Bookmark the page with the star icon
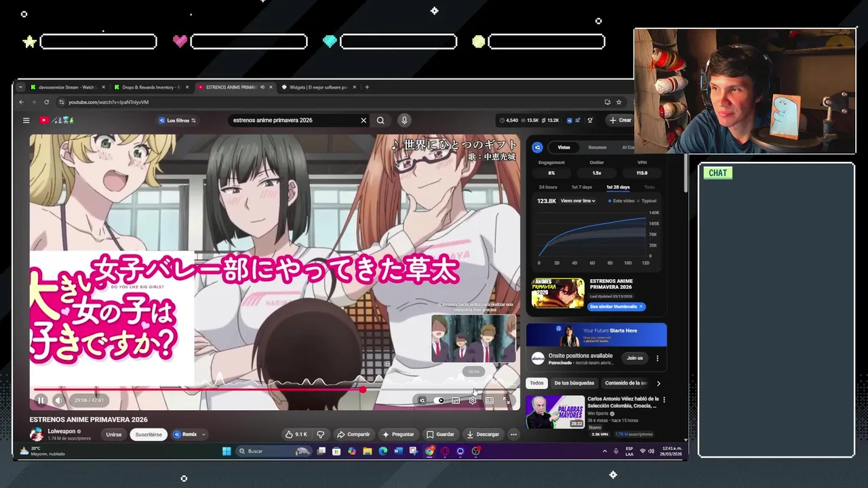This screenshot has width=868, height=488. point(619,102)
